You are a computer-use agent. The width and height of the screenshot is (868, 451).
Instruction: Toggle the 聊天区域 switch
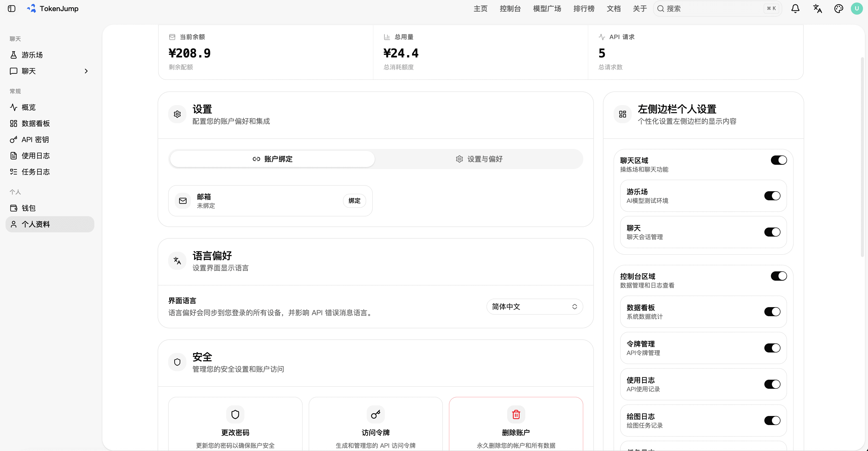tap(779, 160)
